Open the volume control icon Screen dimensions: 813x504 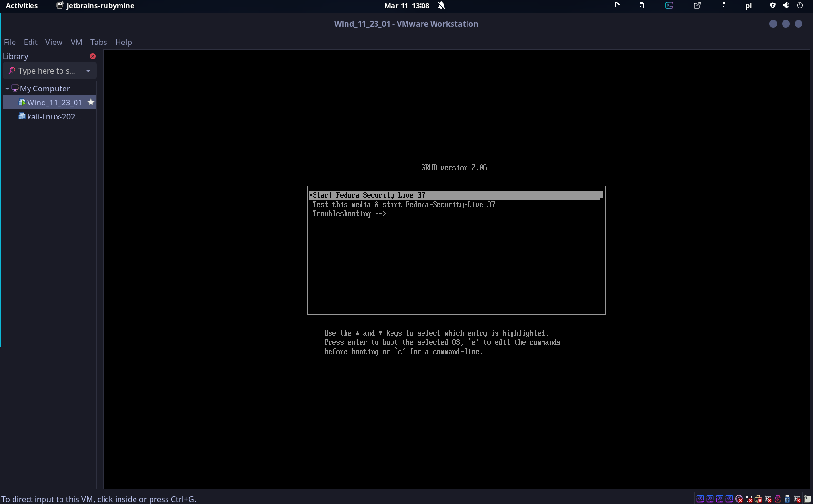(786, 6)
